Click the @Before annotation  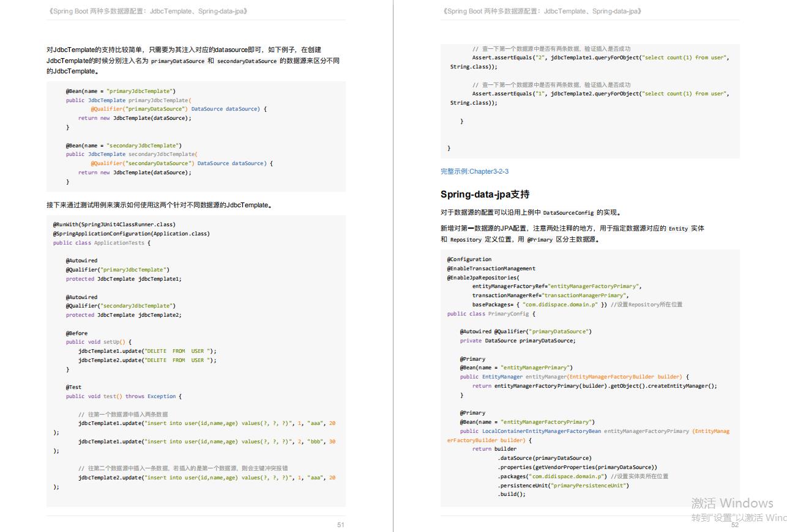click(76, 333)
